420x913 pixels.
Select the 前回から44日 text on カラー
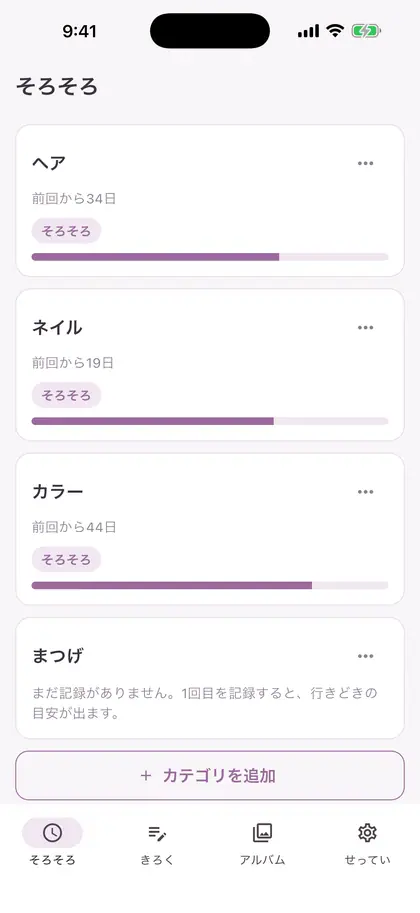[74, 528]
